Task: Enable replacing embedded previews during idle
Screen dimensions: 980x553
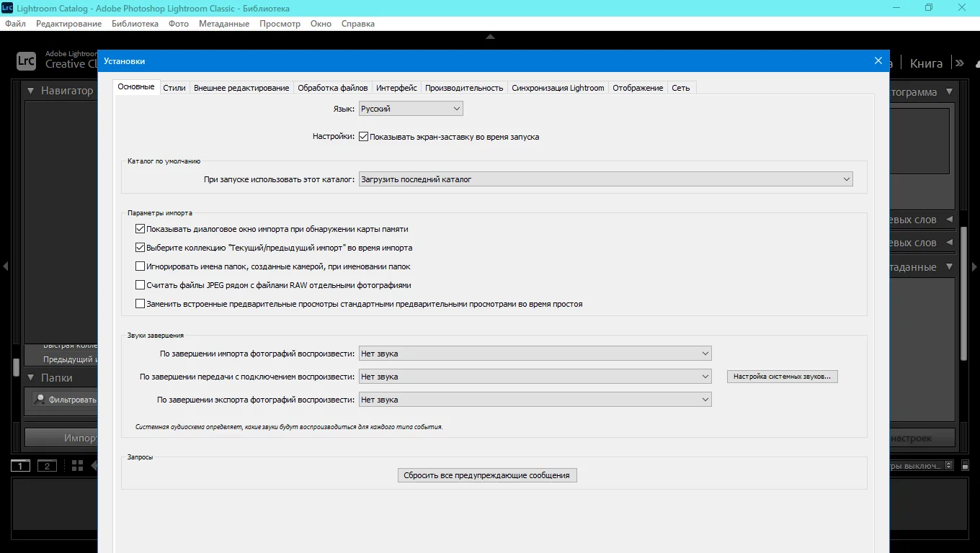Action: click(x=141, y=304)
